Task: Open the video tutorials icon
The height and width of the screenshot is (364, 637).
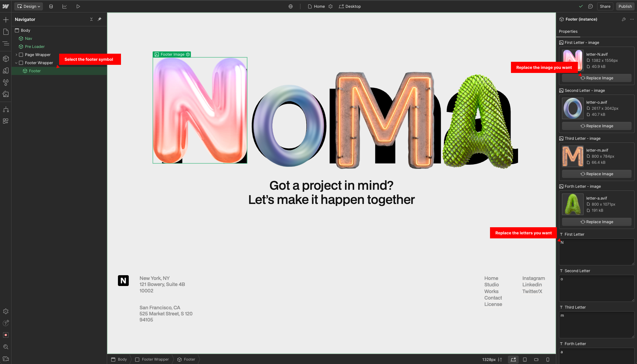Action: point(6,359)
